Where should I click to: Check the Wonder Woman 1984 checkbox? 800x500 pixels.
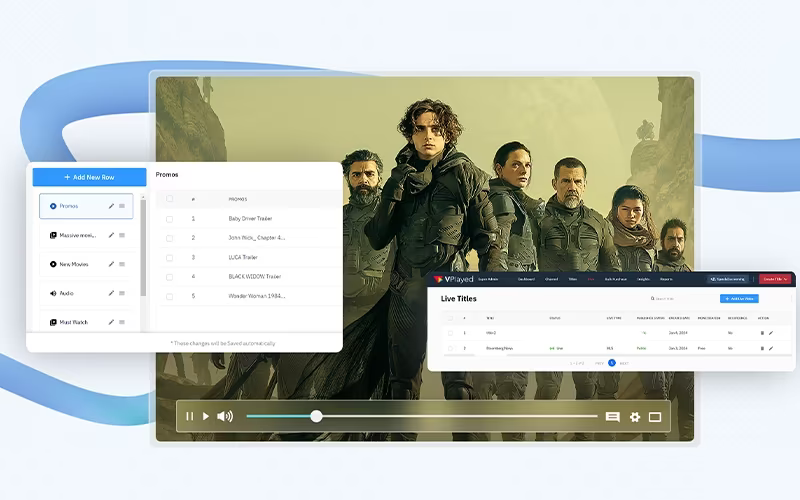(x=169, y=296)
